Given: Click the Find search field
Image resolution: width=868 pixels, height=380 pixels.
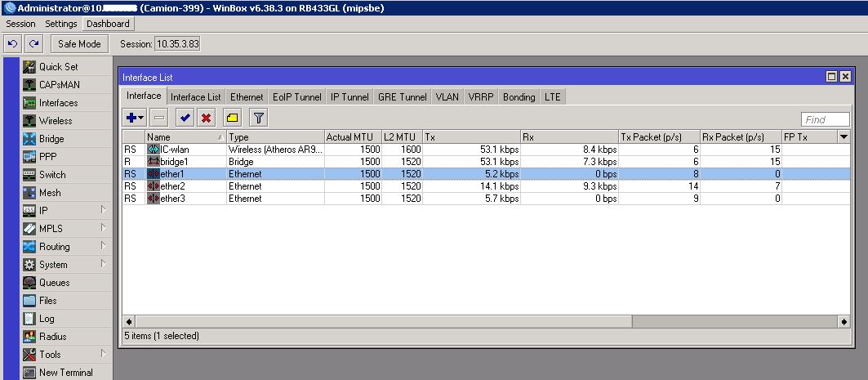Looking at the screenshot, I should pyautogui.click(x=826, y=119).
